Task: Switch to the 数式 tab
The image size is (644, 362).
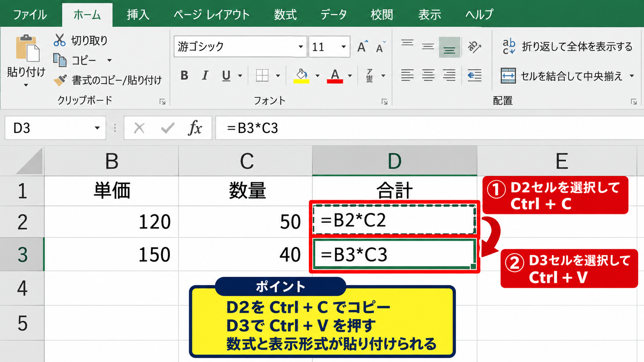Action: point(285,15)
